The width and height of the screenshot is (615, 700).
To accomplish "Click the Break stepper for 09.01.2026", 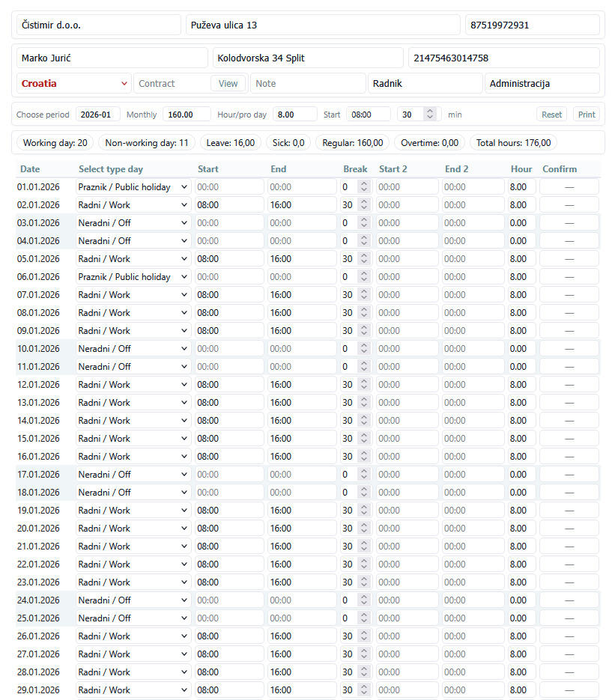I will pyautogui.click(x=364, y=331).
